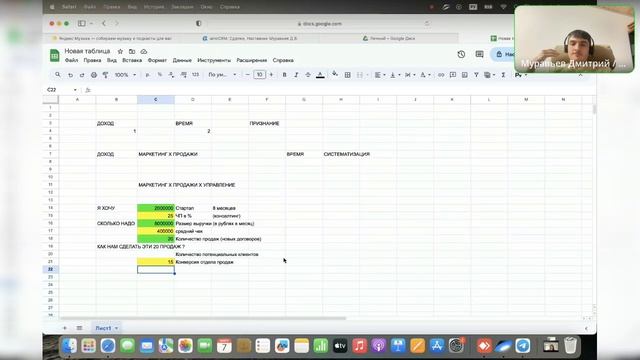Click the document title Новая таблица
Screen dimensions: 640x360
(87, 51)
